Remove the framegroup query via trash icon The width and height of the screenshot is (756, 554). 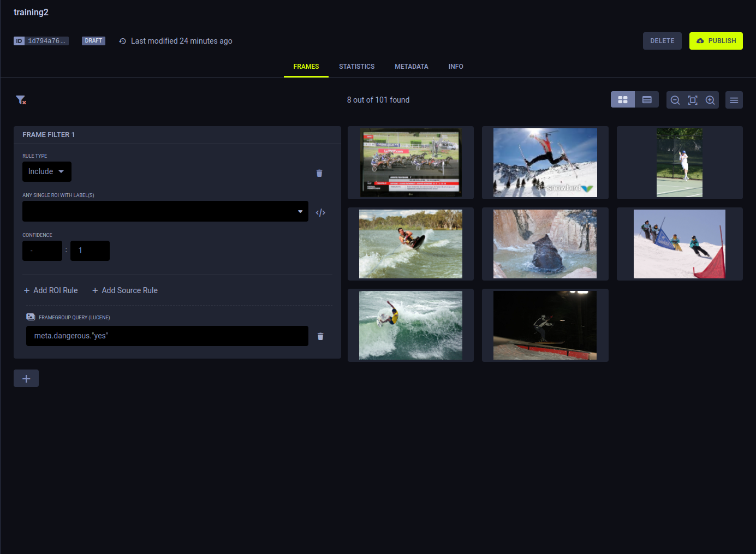click(320, 336)
